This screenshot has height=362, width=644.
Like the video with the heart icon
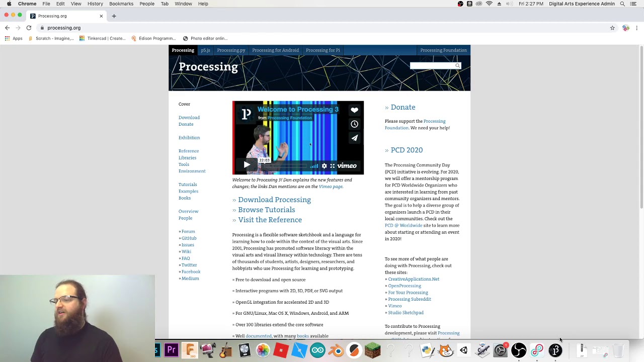[354, 110]
